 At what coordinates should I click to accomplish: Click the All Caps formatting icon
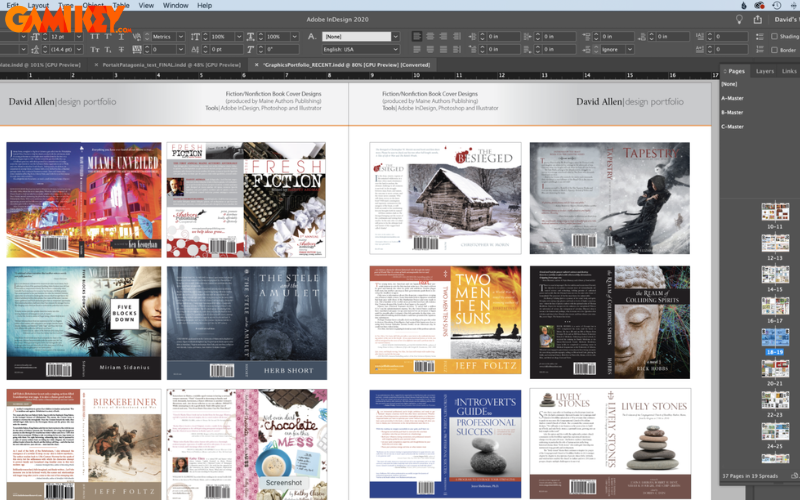(x=95, y=37)
